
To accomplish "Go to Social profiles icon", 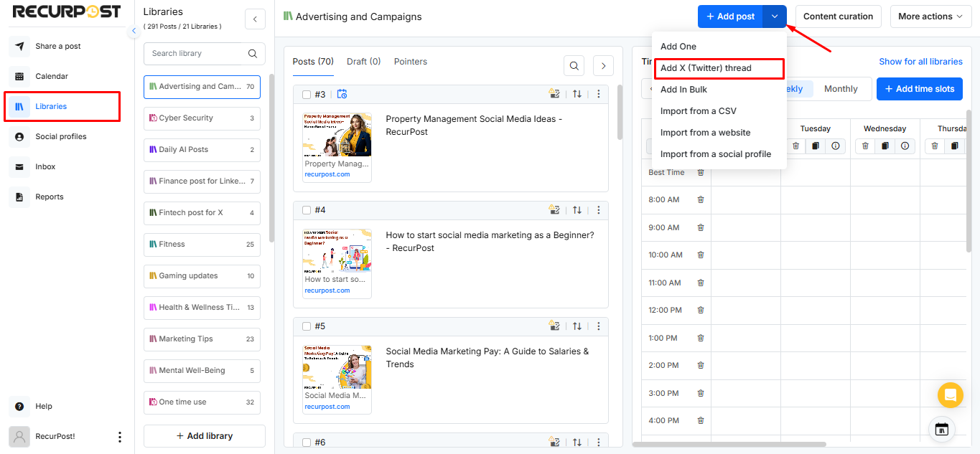I will click(19, 136).
